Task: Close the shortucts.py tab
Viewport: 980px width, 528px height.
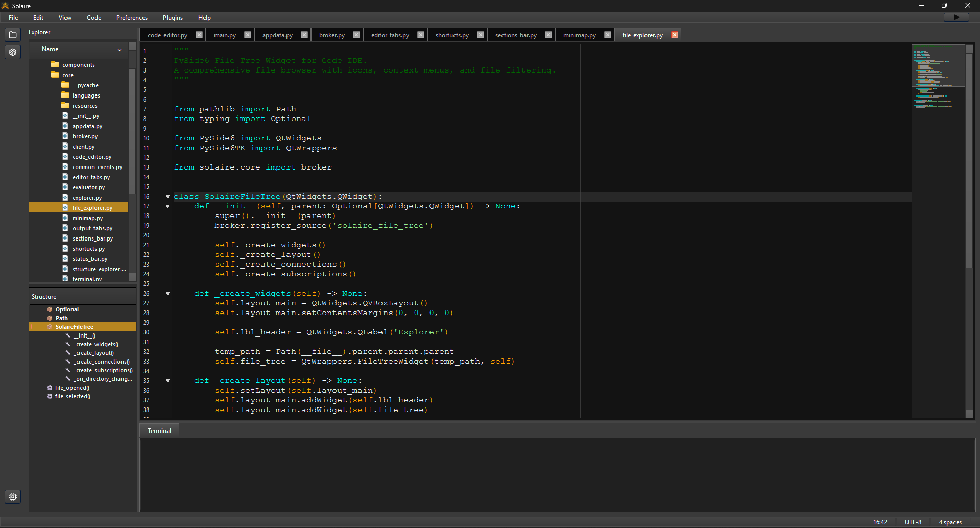Action: [481, 35]
